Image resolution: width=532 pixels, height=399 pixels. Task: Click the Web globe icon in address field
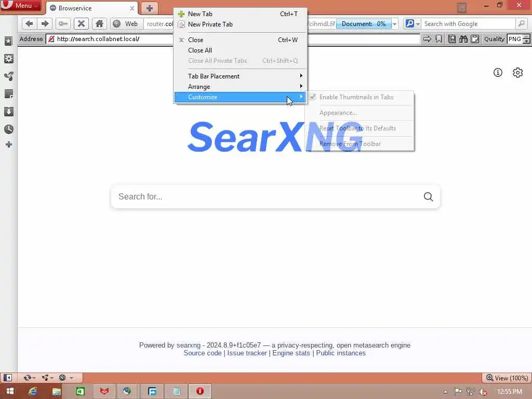point(117,24)
